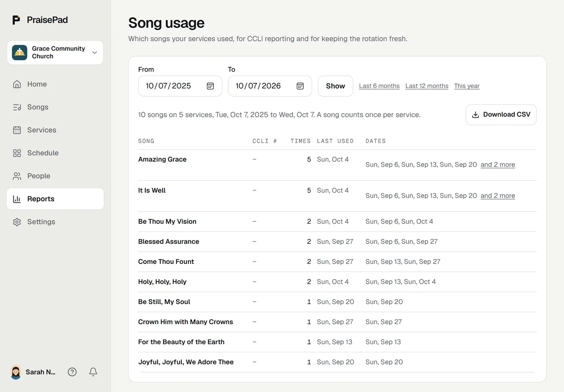Click the DATES column header
Viewport: 564px width, 392px height.
click(376, 141)
